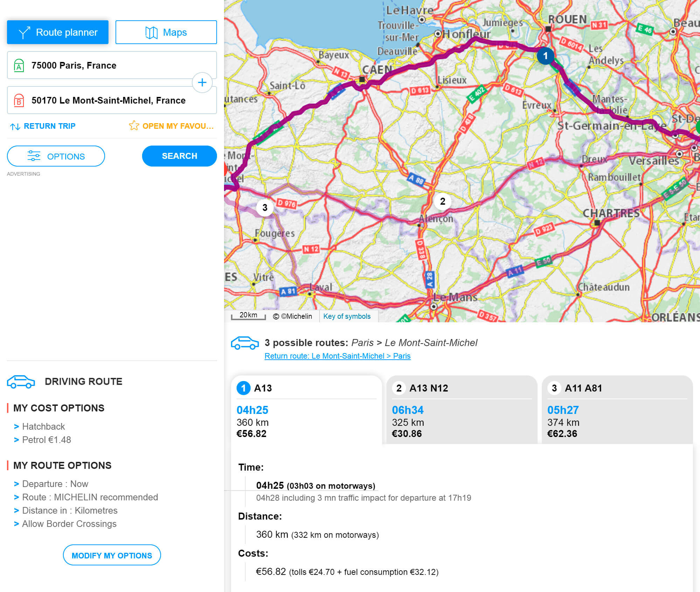Click the N 31 road shield near Rouen

coord(599,25)
